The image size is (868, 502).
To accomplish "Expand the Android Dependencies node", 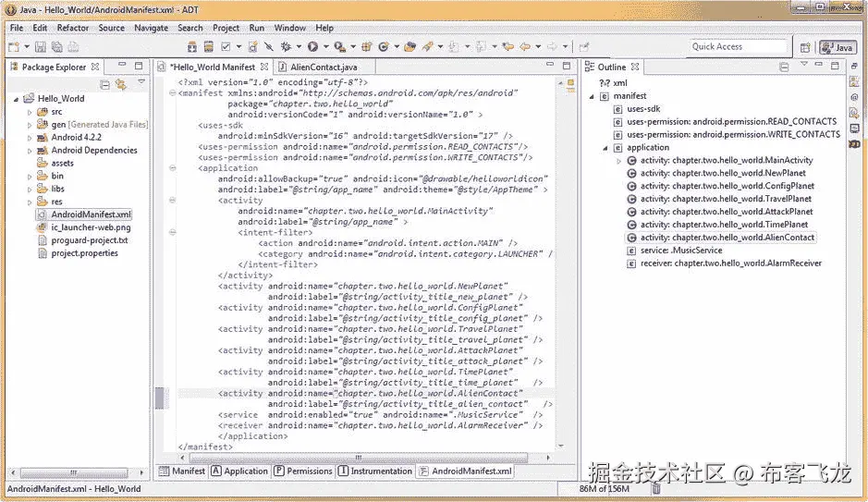I will click(30, 151).
